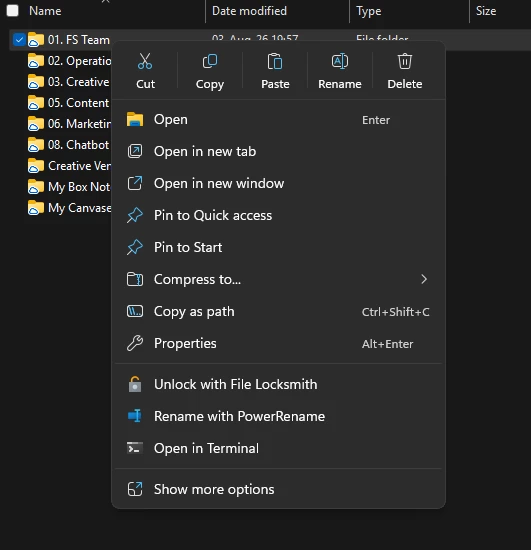
Task: Click the Type column header
Action: coord(369,11)
